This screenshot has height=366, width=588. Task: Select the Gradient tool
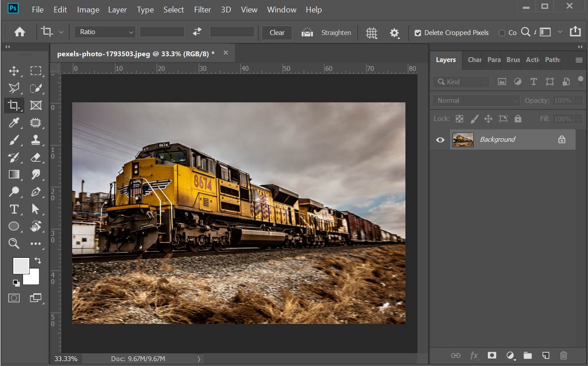tap(14, 174)
